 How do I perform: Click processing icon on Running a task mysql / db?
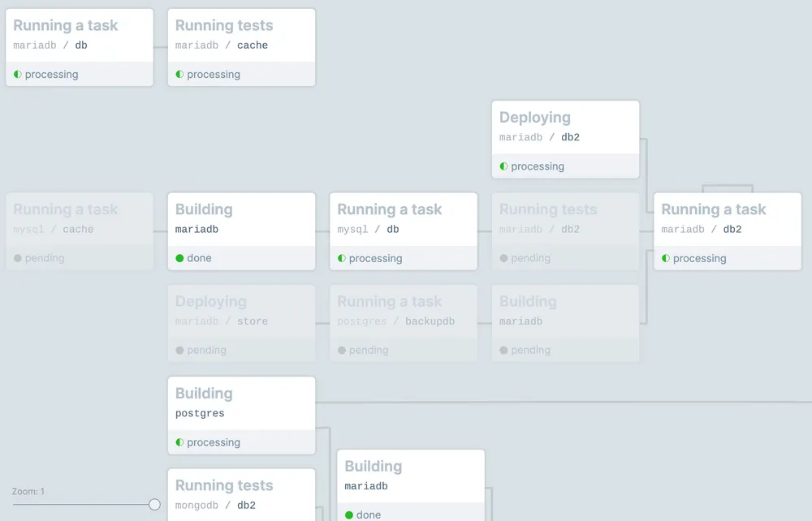click(x=342, y=258)
